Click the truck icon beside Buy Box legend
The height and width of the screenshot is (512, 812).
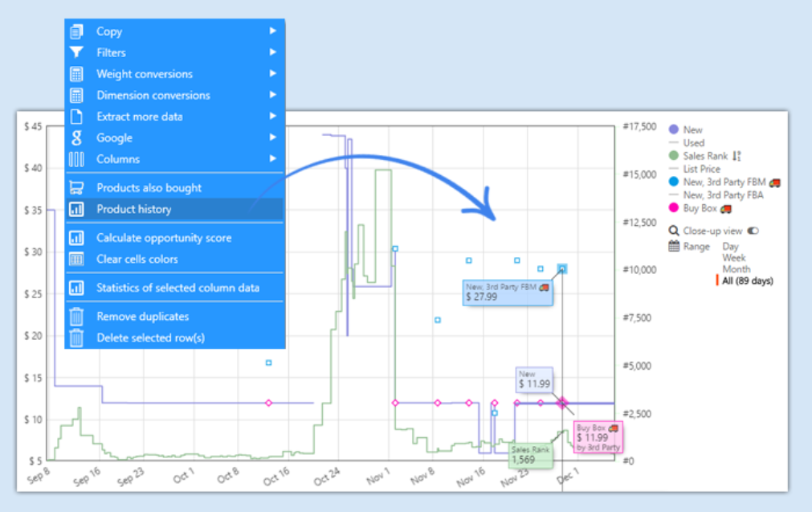point(726,209)
